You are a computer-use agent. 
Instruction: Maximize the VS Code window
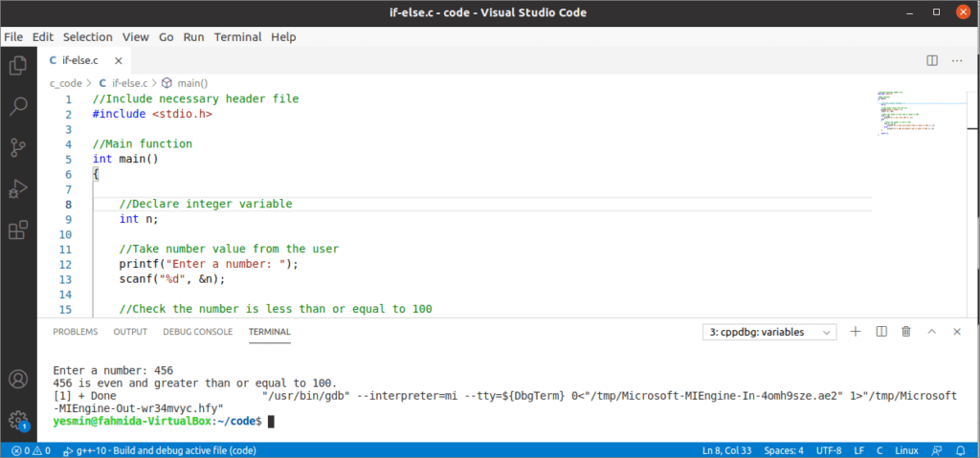pyautogui.click(x=936, y=12)
